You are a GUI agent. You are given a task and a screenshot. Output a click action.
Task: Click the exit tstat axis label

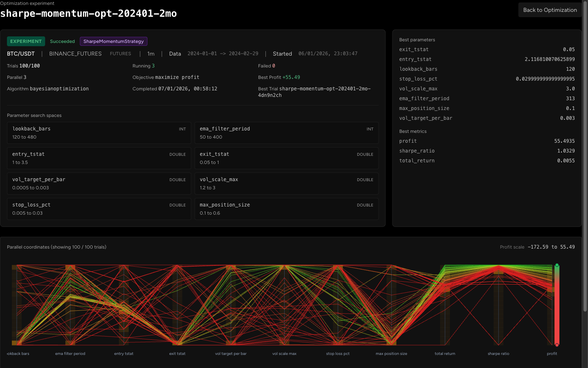pyautogui.click(x=177, y=354)
